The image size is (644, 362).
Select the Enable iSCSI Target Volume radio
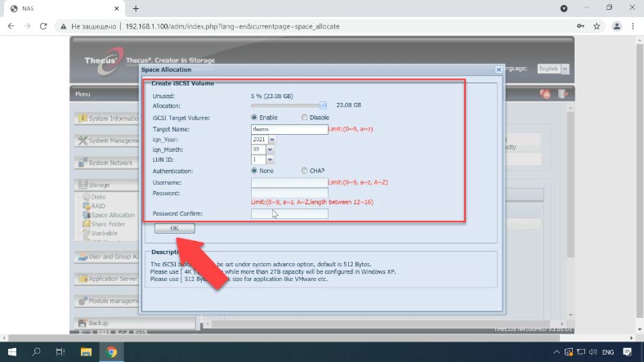click(254, 118)
